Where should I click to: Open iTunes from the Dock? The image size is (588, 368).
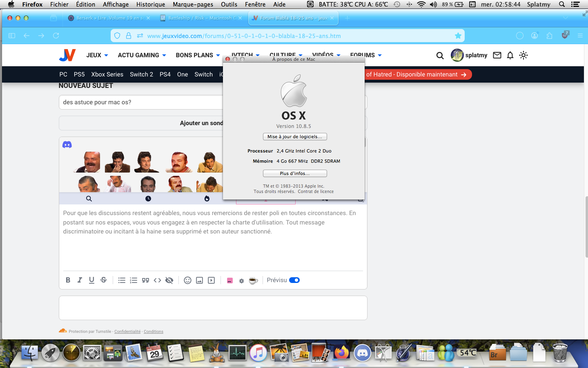click(x=258, y=352)
